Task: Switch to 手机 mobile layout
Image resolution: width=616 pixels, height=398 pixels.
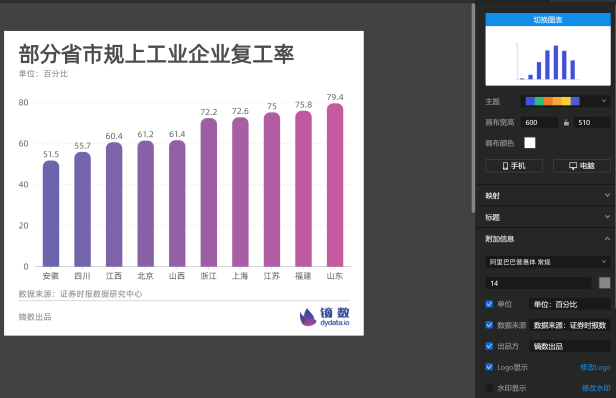Action: [x=514, y=166]
